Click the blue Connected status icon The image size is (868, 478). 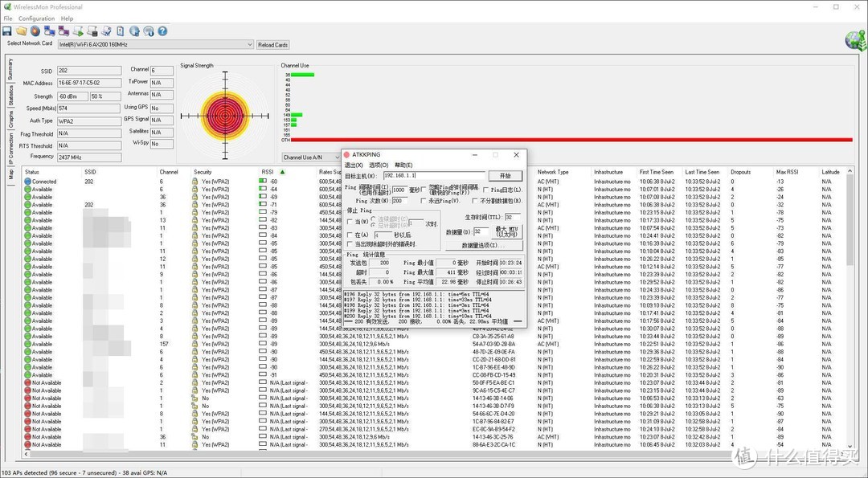pyautogui.click(x=27, y=182)
